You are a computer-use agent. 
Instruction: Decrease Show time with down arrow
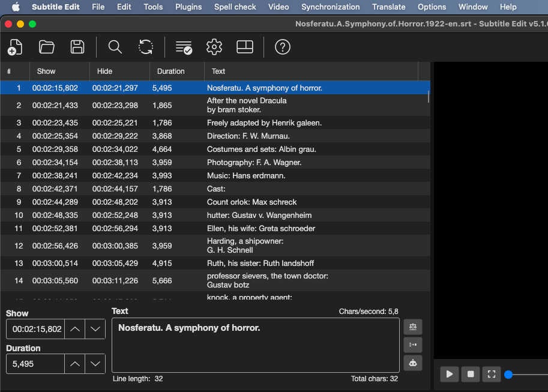pos(95,329)
